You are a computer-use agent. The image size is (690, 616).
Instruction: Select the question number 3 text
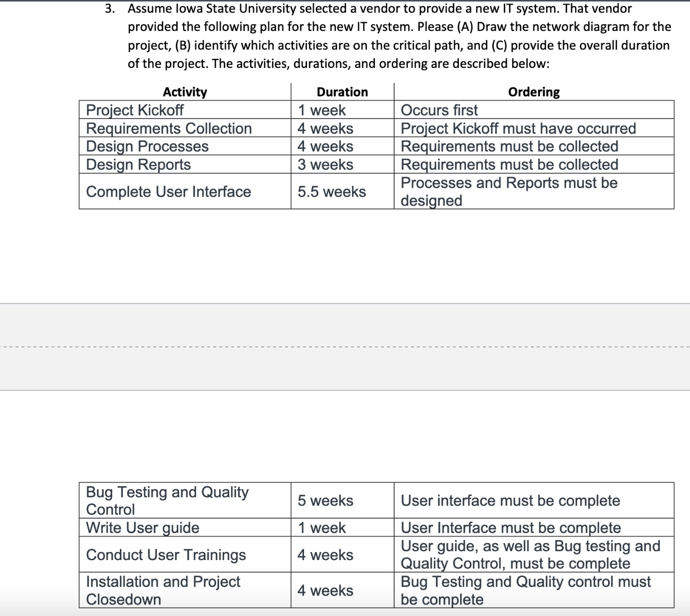point(109,8)
